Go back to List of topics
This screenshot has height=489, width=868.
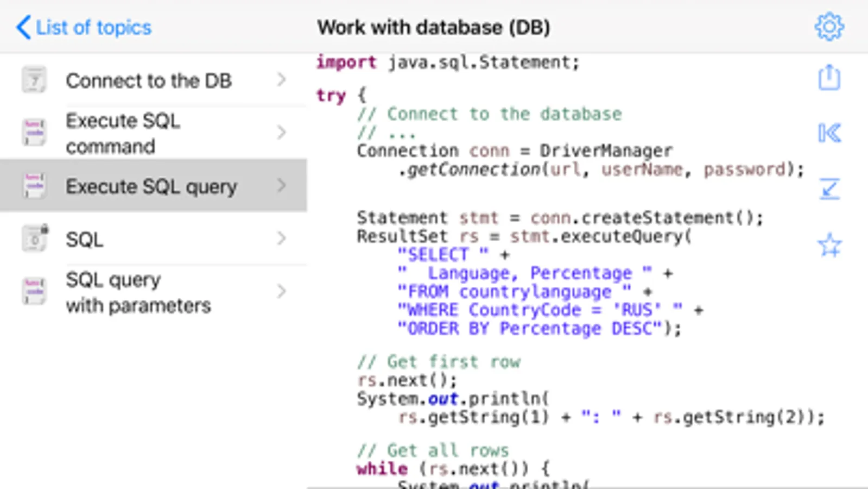[x=84, y=27]
